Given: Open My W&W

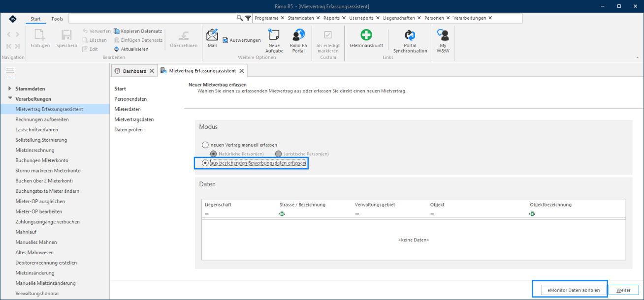Looking at the screenshot, I should 444,41.
